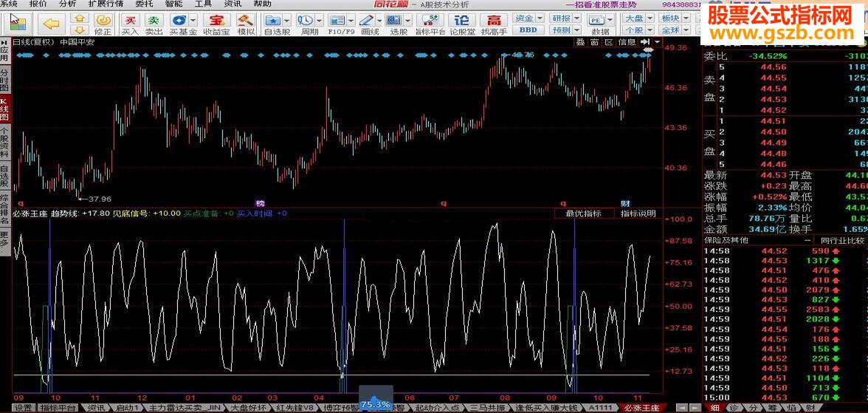
Task: Open the 细 detail tab at bottom right
Action: point(714,407)
